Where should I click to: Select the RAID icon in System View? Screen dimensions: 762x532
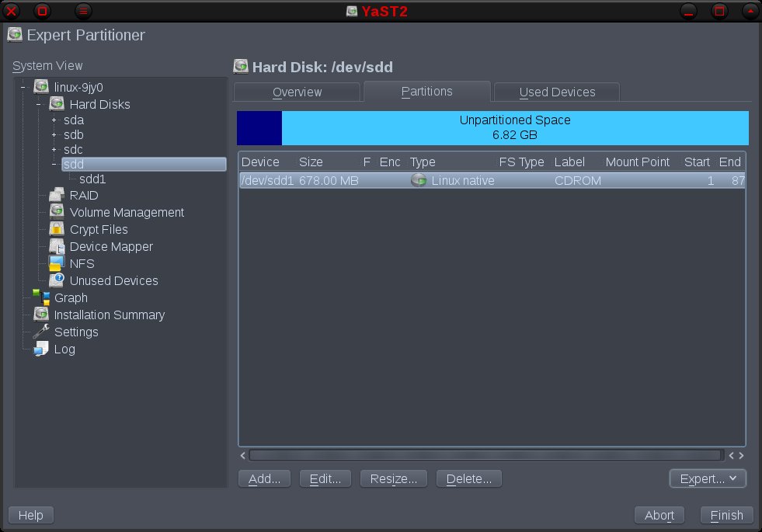coord(57,195)
